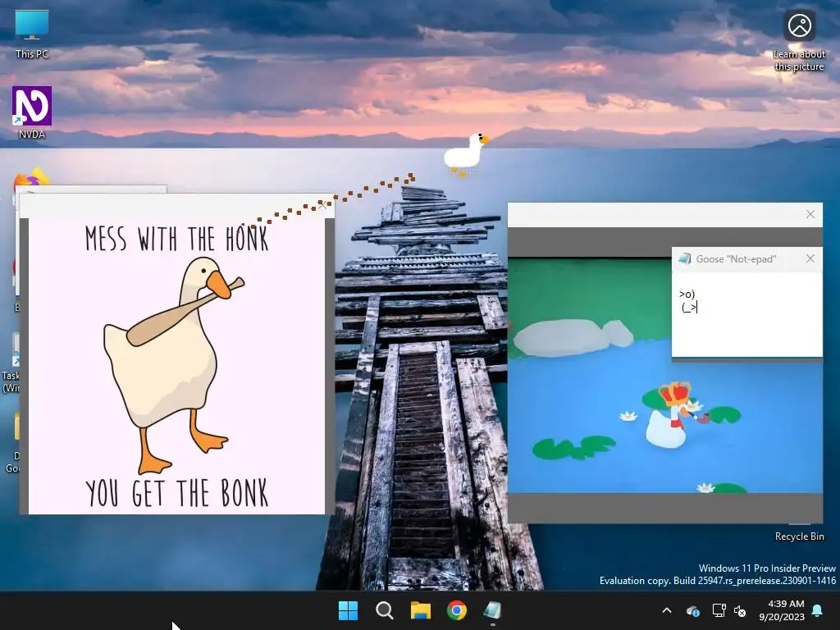Open the partially hidden Firefox desktop icon

31,178
